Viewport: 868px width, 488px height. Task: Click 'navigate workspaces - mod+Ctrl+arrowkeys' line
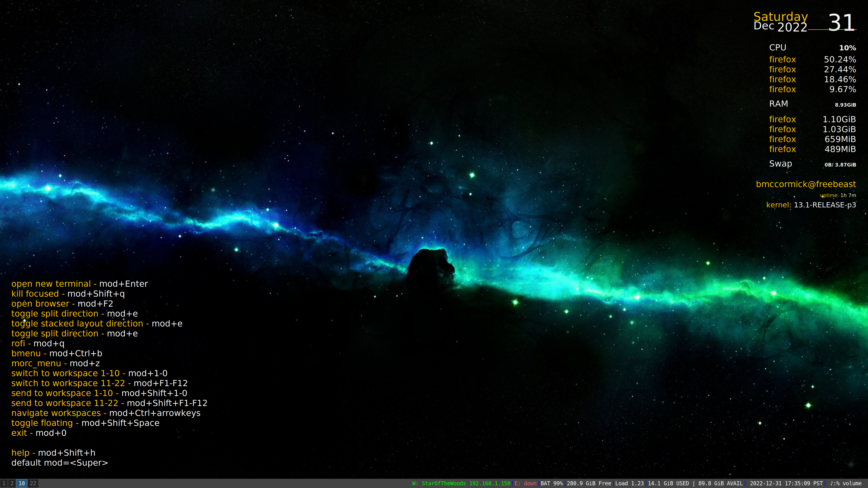(106, 413)
